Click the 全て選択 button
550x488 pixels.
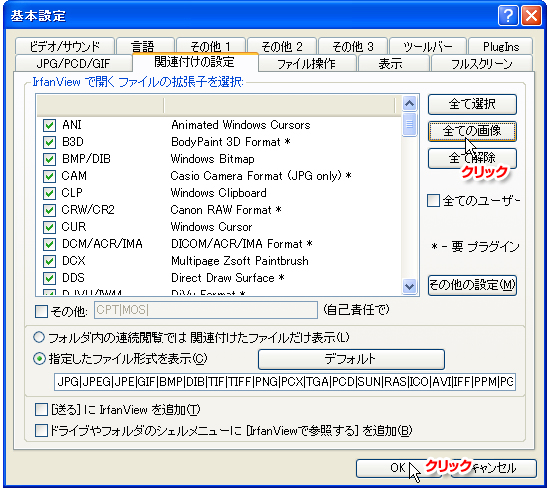(x=472, y=104)
